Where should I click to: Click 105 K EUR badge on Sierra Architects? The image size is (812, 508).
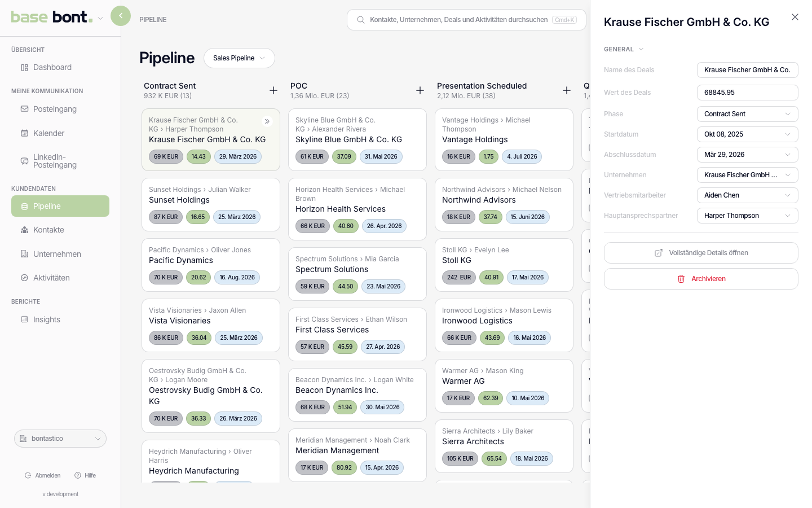(460, 458)
